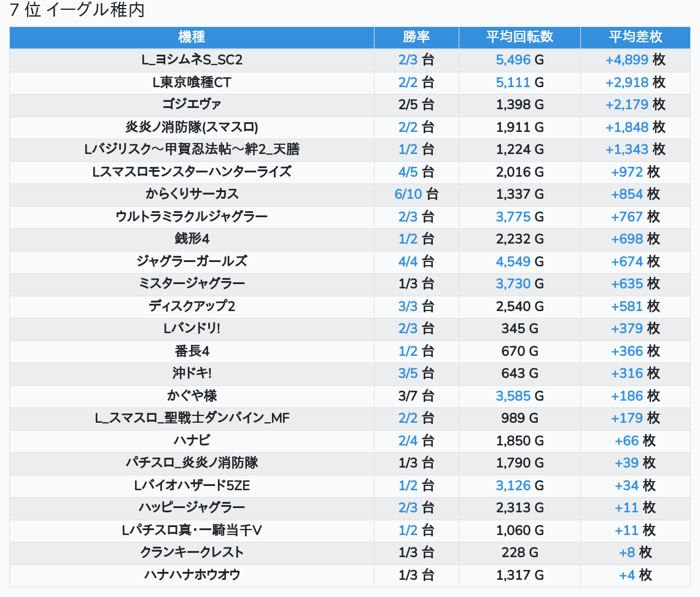
Task: Click the "6/10 台" win rate cell
Action: click(x=416, y=194)
